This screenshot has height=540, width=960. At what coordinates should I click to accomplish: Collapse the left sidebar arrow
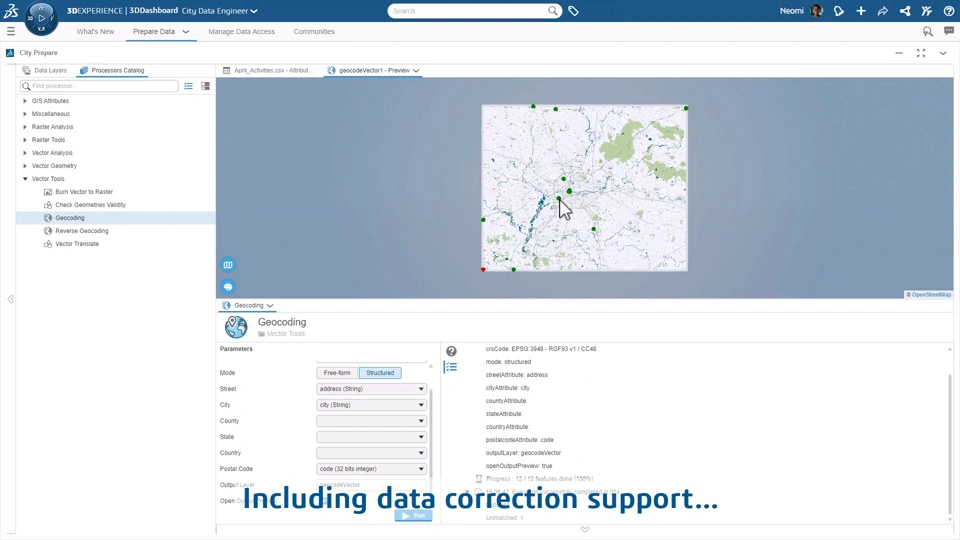(10, 299)
